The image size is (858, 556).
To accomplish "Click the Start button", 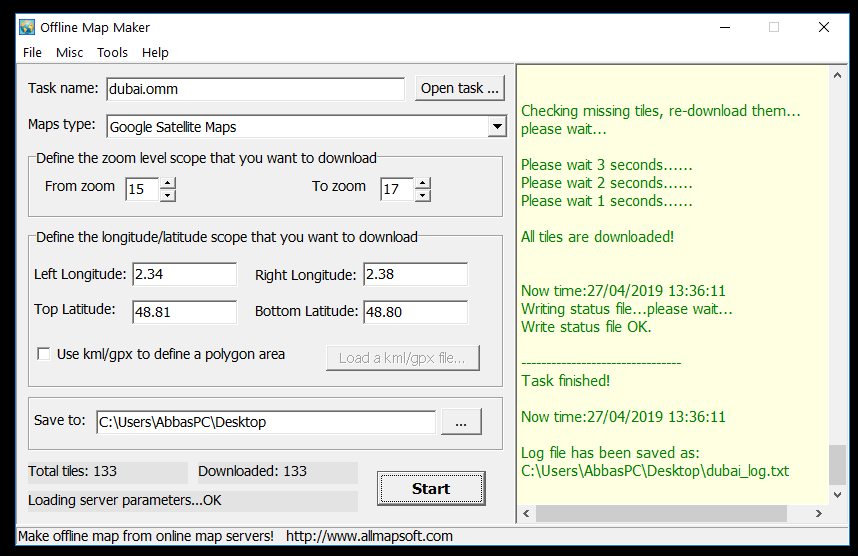I will (431, 488).
